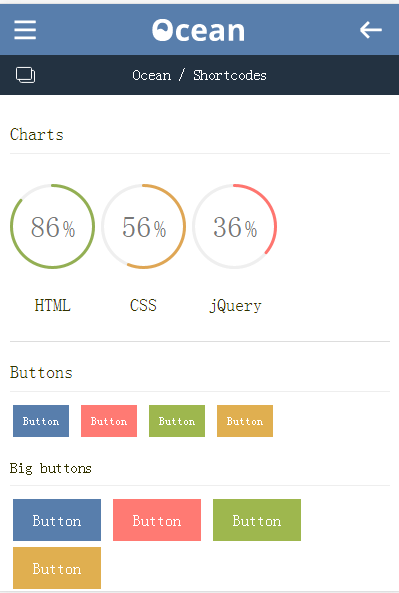Click the 86% HTML circular chart
Screen dimensions: 399x593
click(52, 227)
